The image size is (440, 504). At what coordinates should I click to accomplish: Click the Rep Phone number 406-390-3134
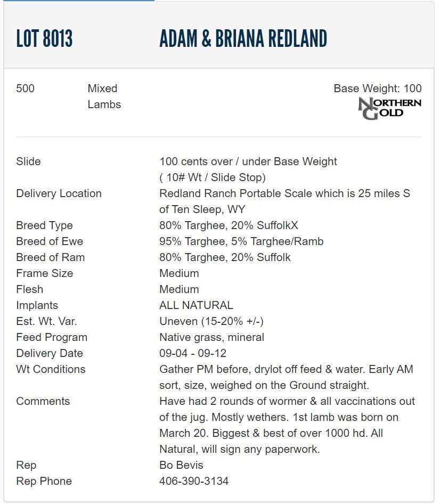pos(194,481)
